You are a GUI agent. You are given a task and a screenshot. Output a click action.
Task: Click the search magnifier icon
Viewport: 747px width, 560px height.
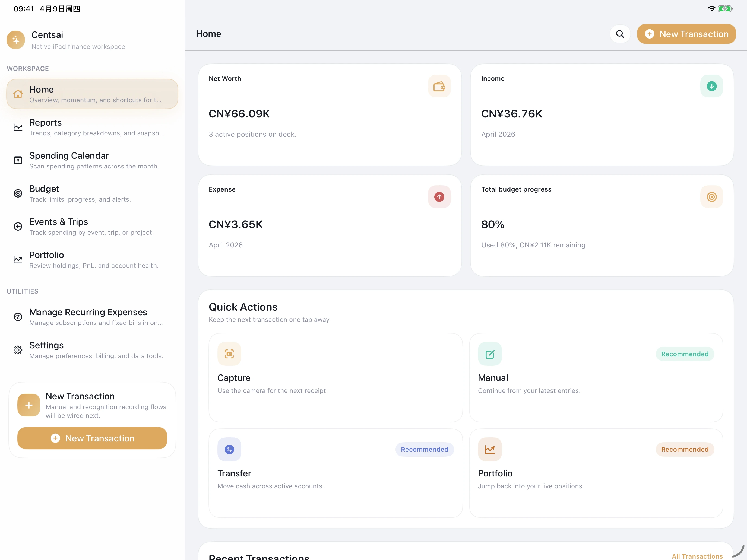[620, 34]
